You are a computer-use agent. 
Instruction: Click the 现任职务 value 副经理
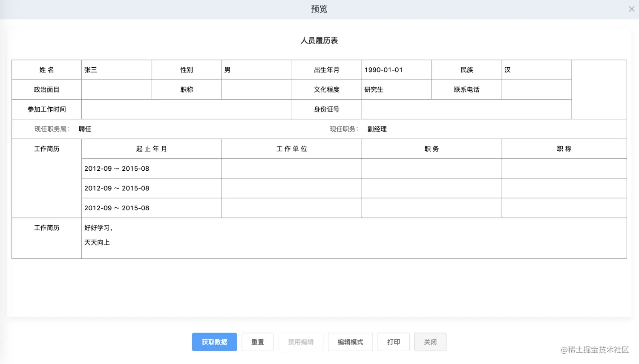[377, 129]
